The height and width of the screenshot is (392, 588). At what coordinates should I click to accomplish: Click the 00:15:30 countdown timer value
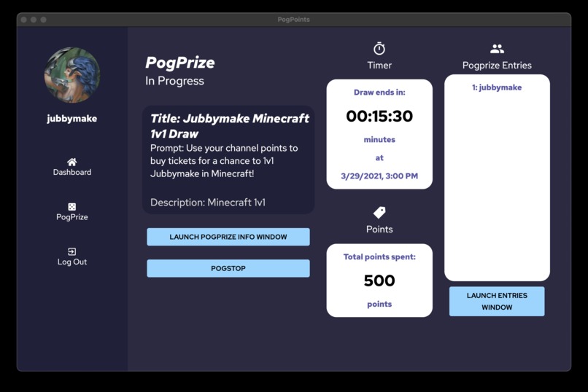379,116
